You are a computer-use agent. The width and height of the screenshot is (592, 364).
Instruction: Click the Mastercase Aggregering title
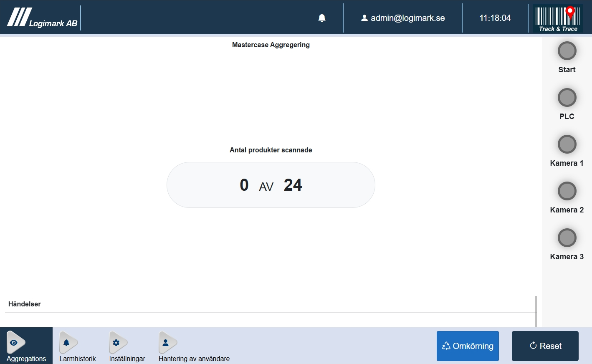[271, 45]
